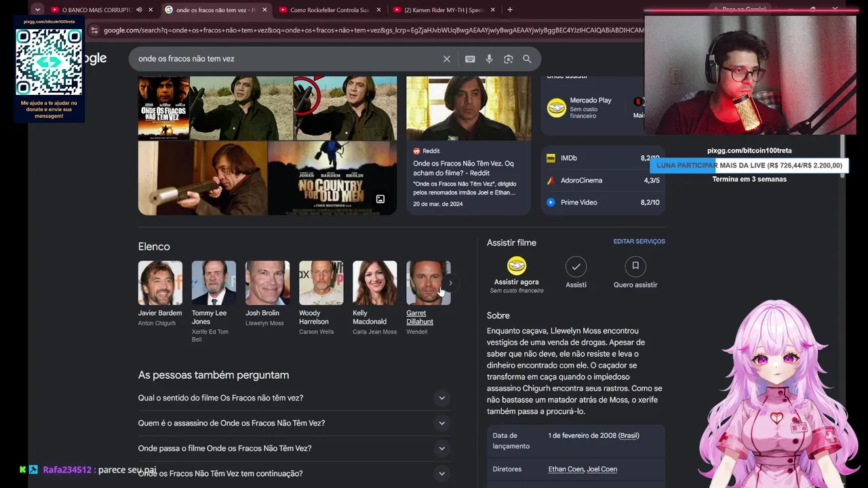Click the donation QR code overlay
The image size is (868, 488).
[49, 62]
